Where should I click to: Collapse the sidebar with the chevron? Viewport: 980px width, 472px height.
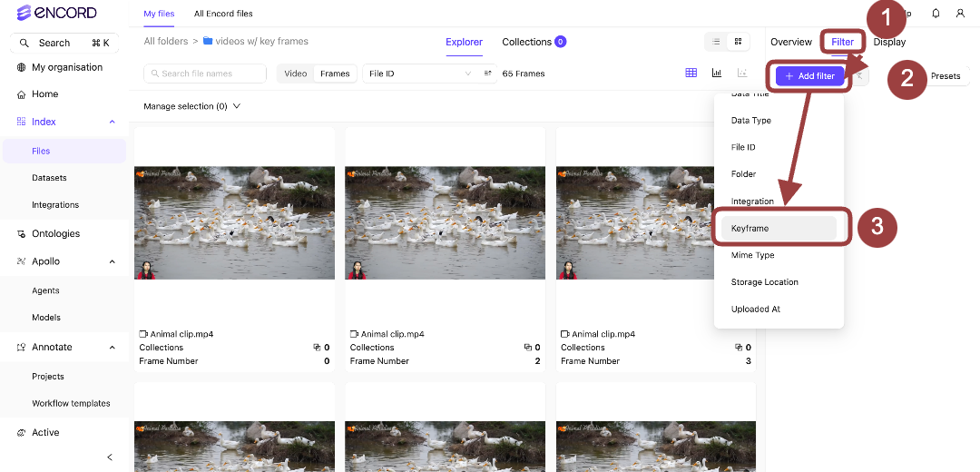coord(110,457)
